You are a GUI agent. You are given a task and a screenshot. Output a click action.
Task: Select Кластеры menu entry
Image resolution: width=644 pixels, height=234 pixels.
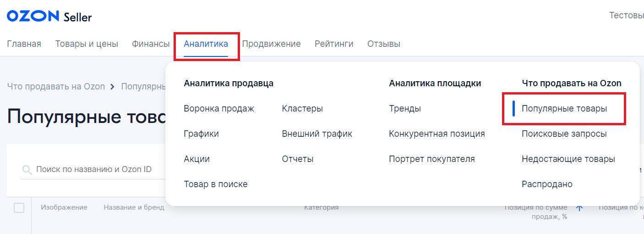click(x=302, y=109)
